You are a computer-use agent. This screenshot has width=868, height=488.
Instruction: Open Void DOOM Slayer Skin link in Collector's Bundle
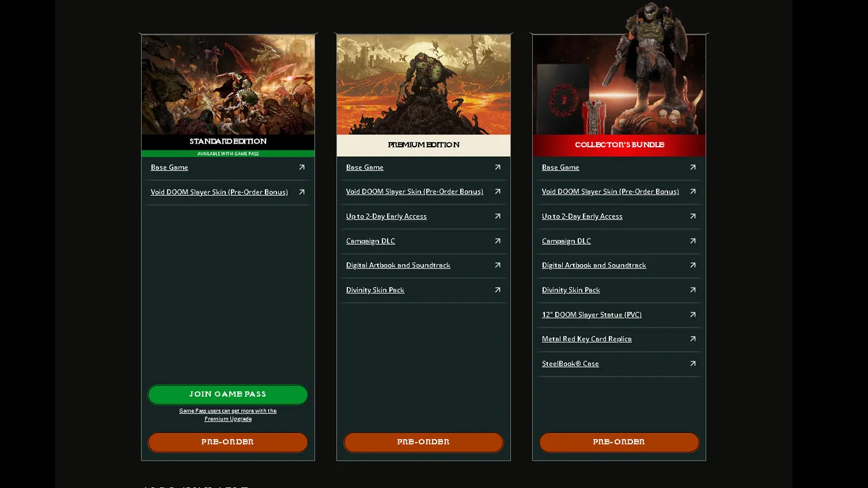(610, 191)
